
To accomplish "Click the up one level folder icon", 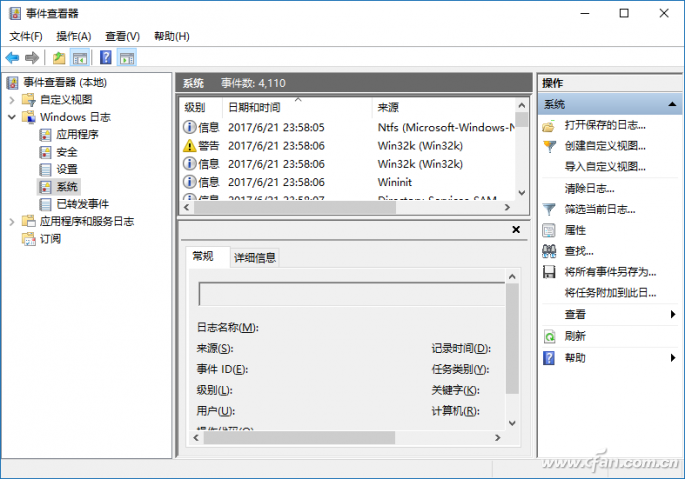I will tap(59, 58).
